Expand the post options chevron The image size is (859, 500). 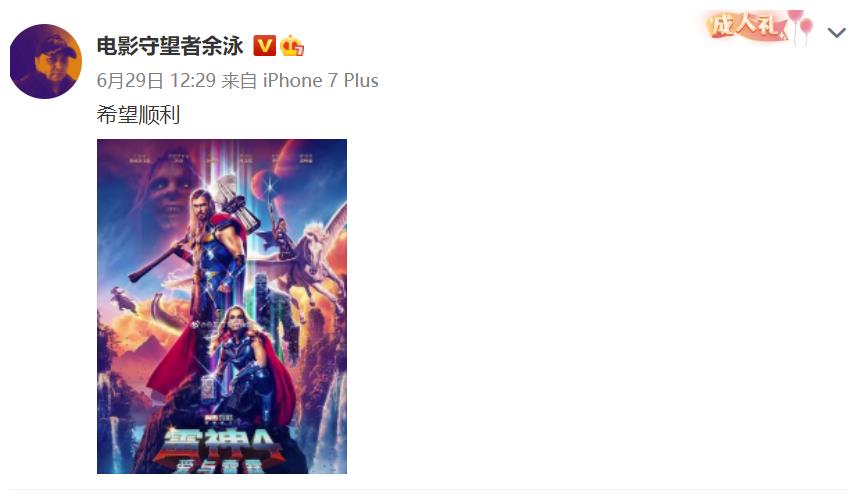837,33
